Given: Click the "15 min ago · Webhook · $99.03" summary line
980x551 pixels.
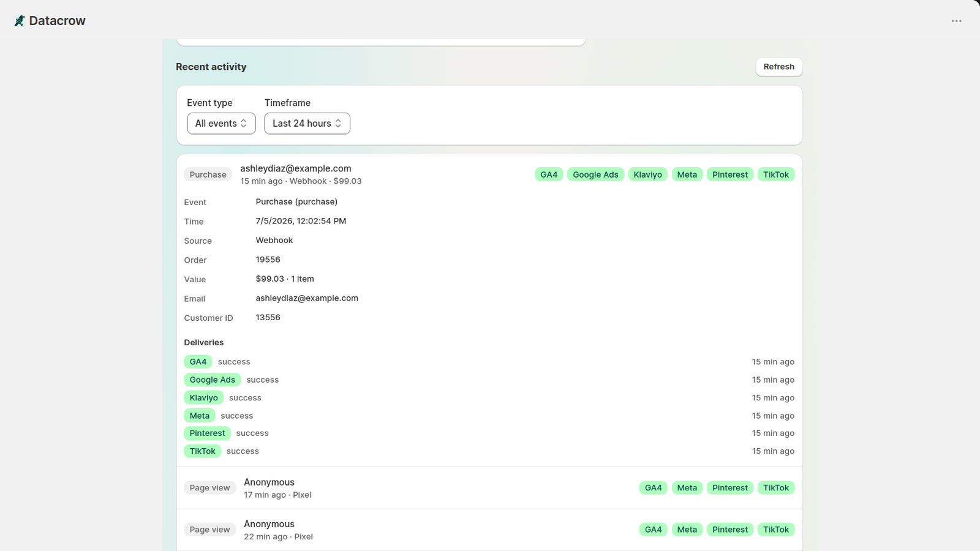Looking at the screenshot, I should coord(301,181).
